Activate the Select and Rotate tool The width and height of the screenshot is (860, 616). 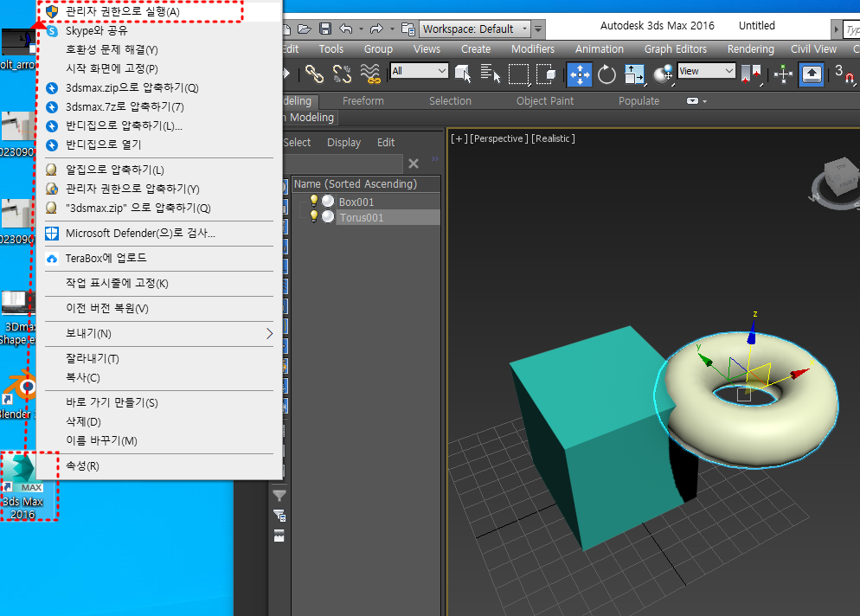[x=606, y=74]
